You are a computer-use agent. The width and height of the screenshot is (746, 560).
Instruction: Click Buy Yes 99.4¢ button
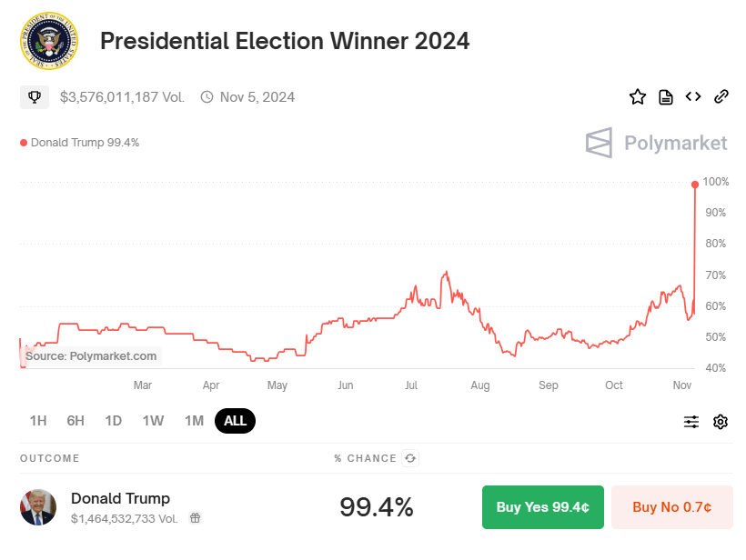tap(542, 507)
